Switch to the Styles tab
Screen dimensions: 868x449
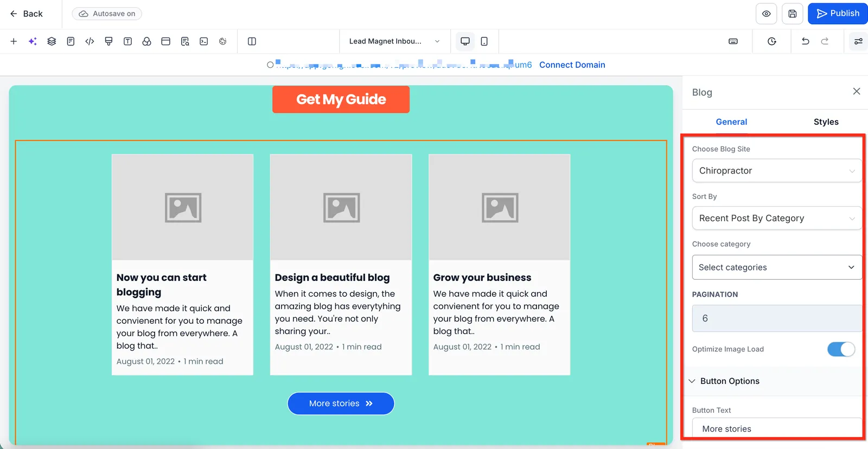coord(826,122)
